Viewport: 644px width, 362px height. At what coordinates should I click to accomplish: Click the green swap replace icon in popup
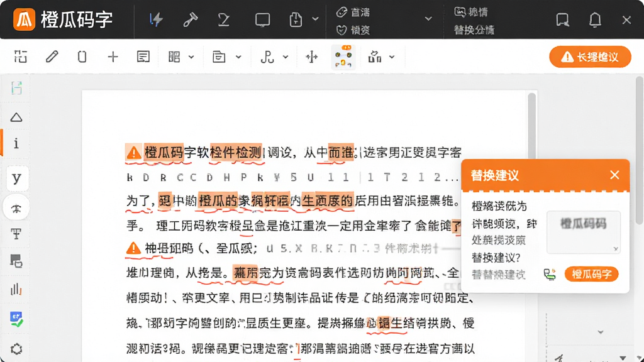pyautogui.click(x=550, y=274)
